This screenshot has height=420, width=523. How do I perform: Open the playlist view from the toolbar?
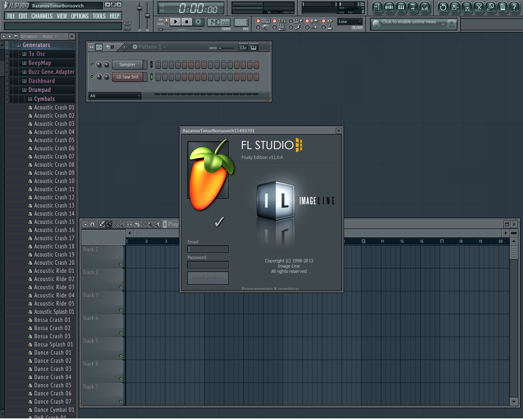pyautogui.click(x=377, y=7)
